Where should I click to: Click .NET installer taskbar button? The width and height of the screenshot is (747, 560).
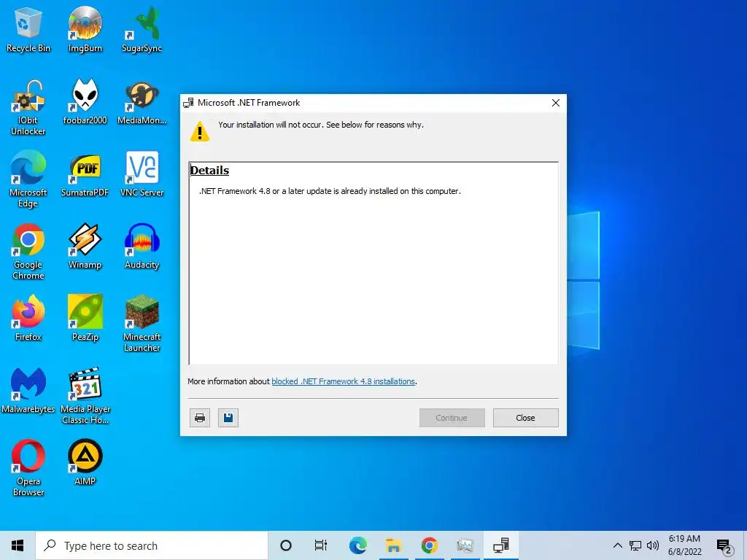500,545
